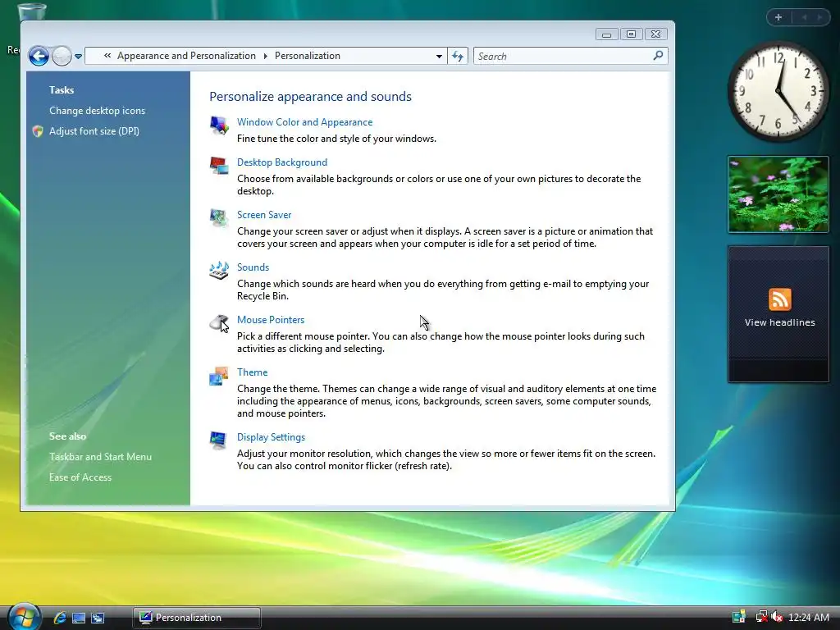Click View headlines in the feed gadget
This screenshot has height=630, width=840.
pyautogui.click(x=779, y=322)
